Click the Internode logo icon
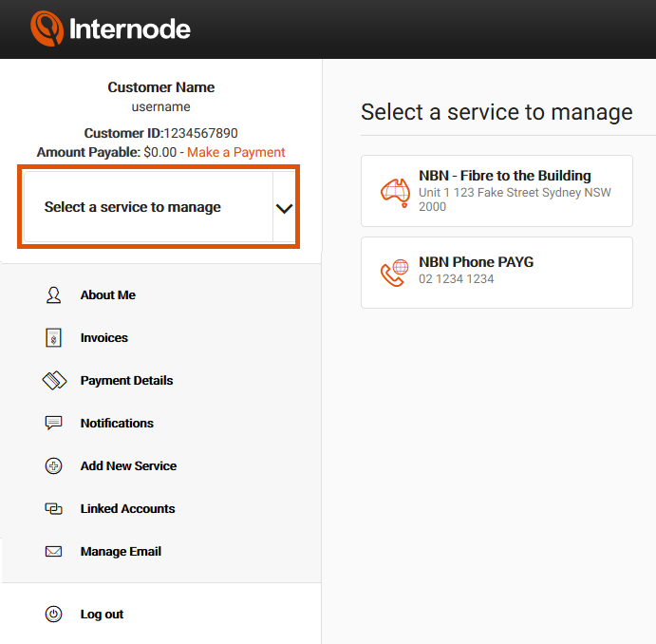Image resolution: width=656 pixels, height=644 pixels. pyautogui.click(x=47, y=28)
